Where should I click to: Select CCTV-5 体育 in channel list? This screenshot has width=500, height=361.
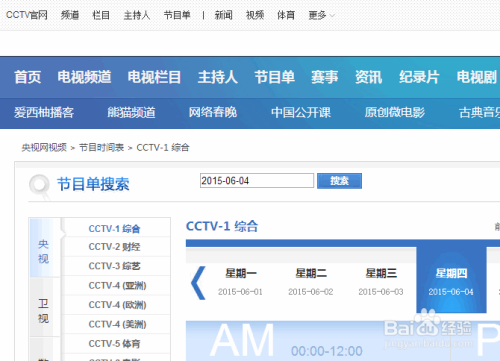point(116,343)
